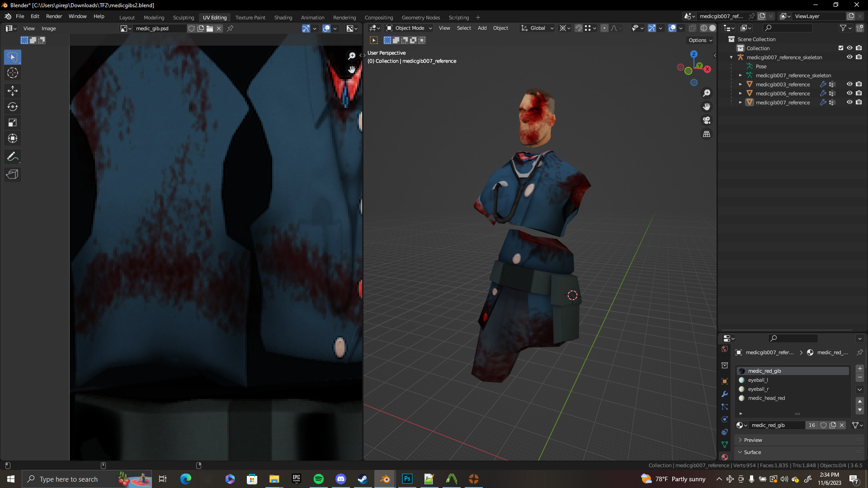Collapse the medicgib007_reference_skeleton tree item
This screenshot has width=868, height=488.
(x=731, y=57)
